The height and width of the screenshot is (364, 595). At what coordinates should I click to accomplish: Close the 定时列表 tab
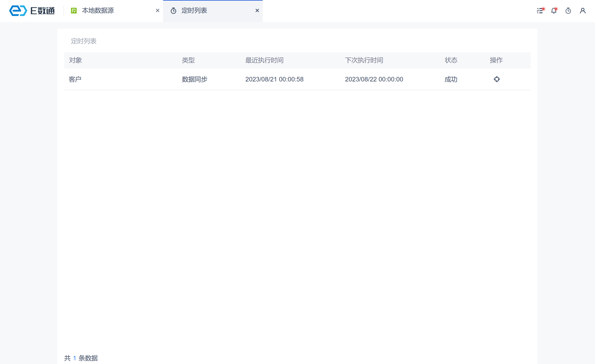point(257,11)
